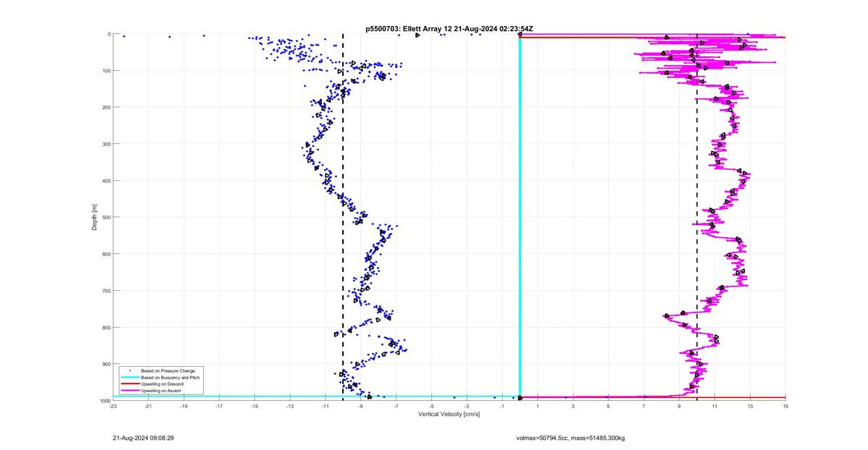
Task: Click the magenta line sample in the legend
Action: (x=130, y=391)
